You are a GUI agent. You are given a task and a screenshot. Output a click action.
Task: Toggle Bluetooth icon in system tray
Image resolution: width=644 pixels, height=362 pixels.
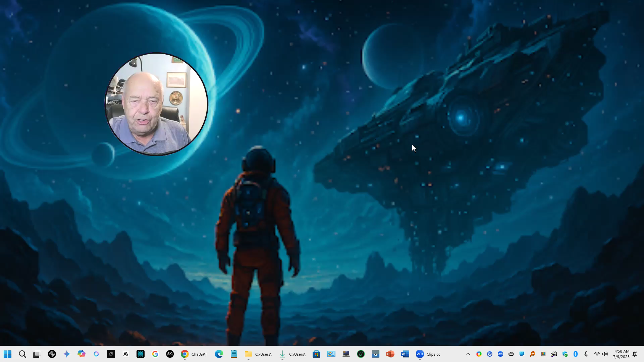tap(575, 354)
